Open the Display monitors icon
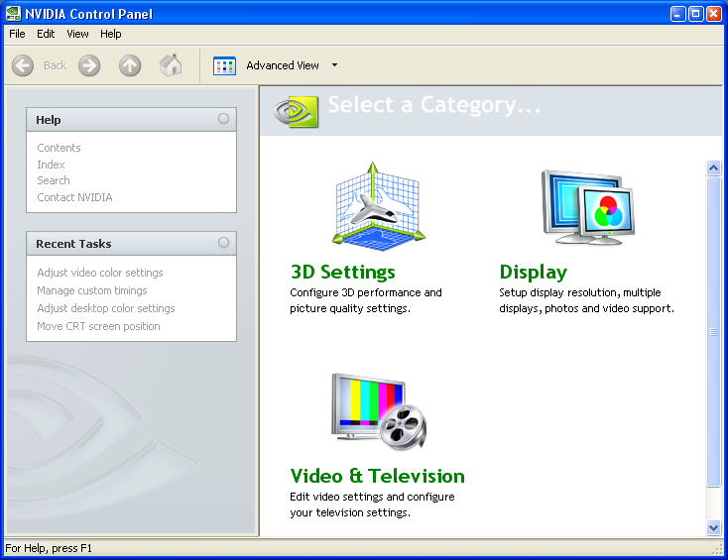This screenshot has height=560, width=728. [x=588, y=207]
